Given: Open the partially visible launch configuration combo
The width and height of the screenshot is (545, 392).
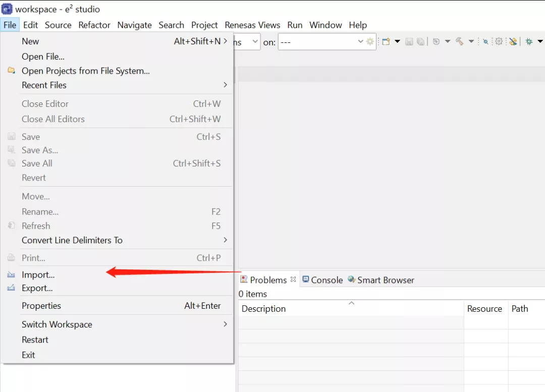Looking at the screenshot, I should pos(247,42).
